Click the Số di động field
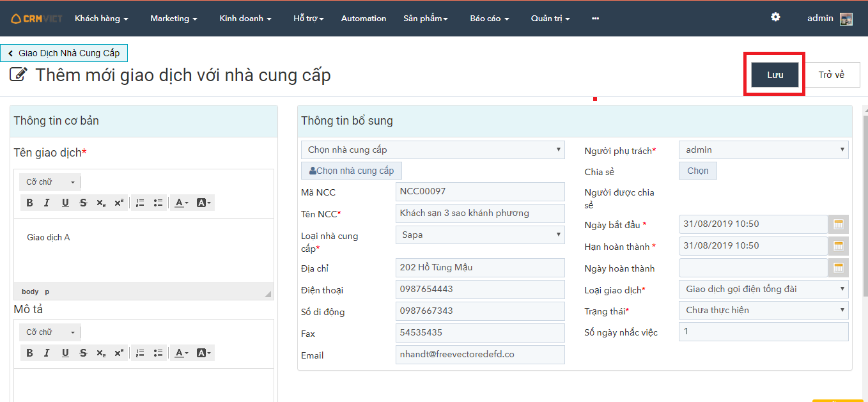The height and width of the screenshot is (402, 868). pos(480,311)
